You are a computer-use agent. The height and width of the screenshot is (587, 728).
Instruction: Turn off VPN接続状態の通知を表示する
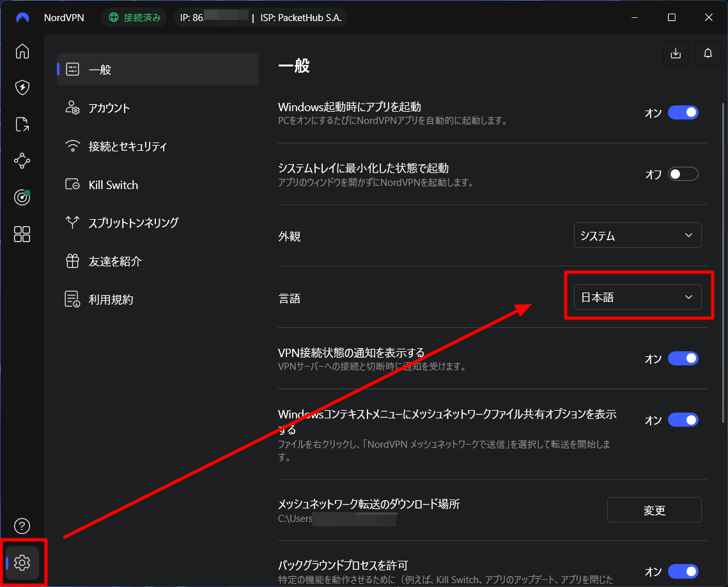[683, 358]
